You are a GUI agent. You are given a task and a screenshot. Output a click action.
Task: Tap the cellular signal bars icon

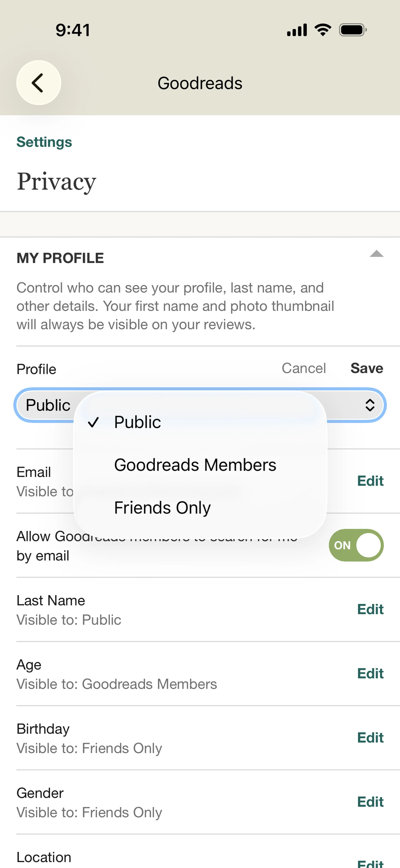(297, 30)
